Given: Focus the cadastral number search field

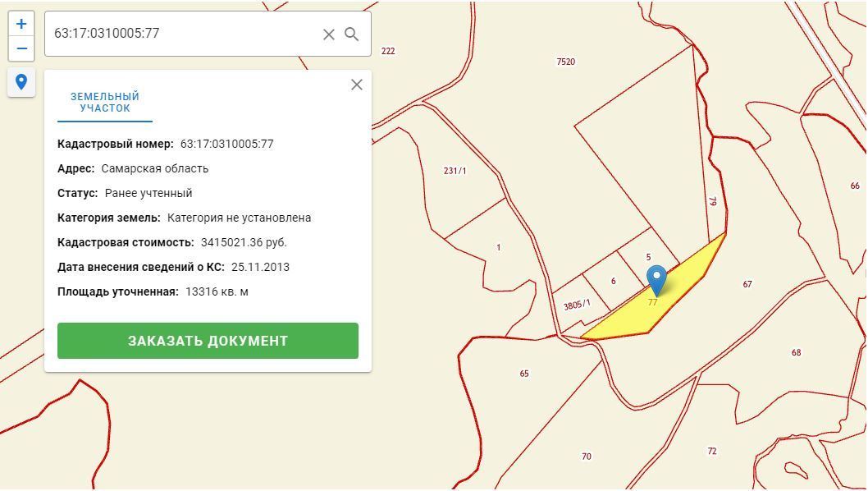Looking at the screenshot, I should pyautogui.click(x=180, y=34).
